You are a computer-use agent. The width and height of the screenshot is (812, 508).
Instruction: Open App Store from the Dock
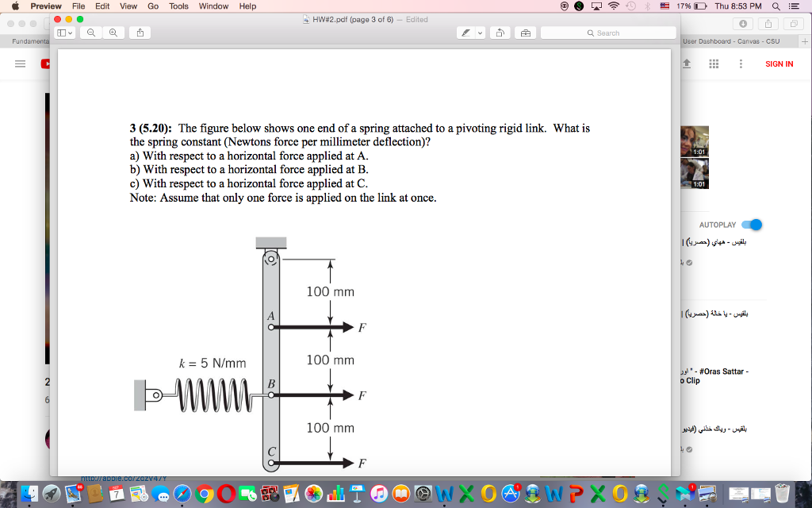[511, 494]
